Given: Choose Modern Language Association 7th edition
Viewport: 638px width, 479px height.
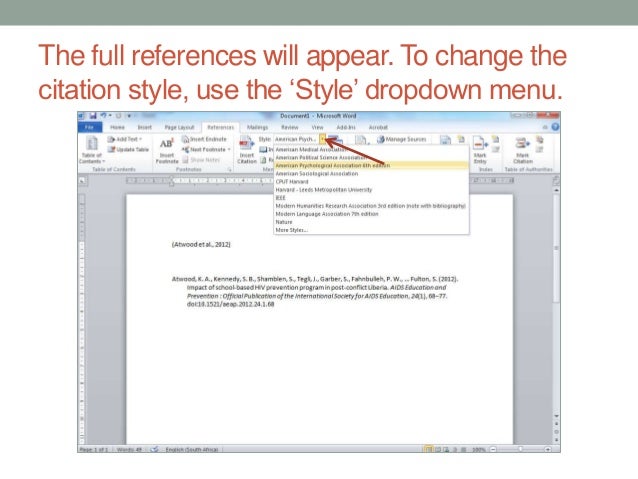Looking at the screenshot, I should click(x=371, y=214).
